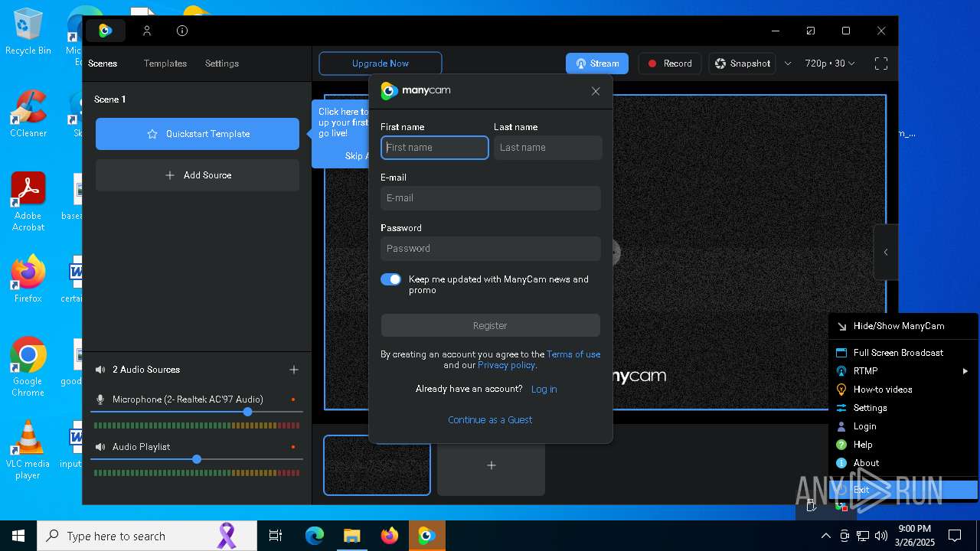Expand the right side panel arrow

[886, 252]
